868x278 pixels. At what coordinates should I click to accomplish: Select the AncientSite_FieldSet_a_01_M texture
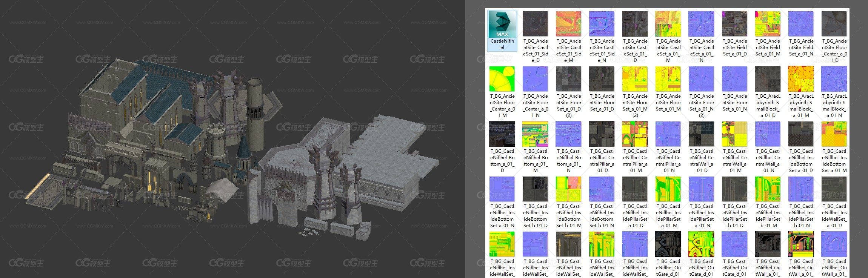point(768,24)
